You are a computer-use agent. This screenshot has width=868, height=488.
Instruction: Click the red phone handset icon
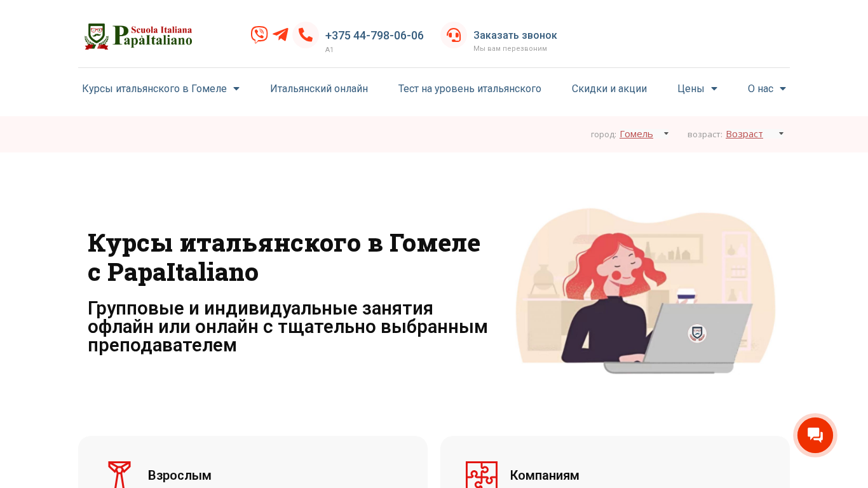click(306, 35)
